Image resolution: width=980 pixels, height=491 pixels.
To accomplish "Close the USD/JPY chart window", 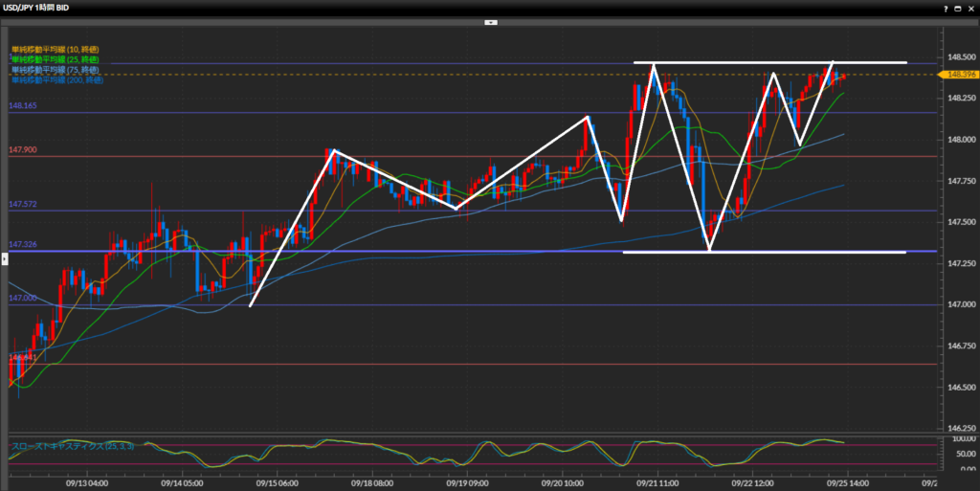I will point(969,7).
